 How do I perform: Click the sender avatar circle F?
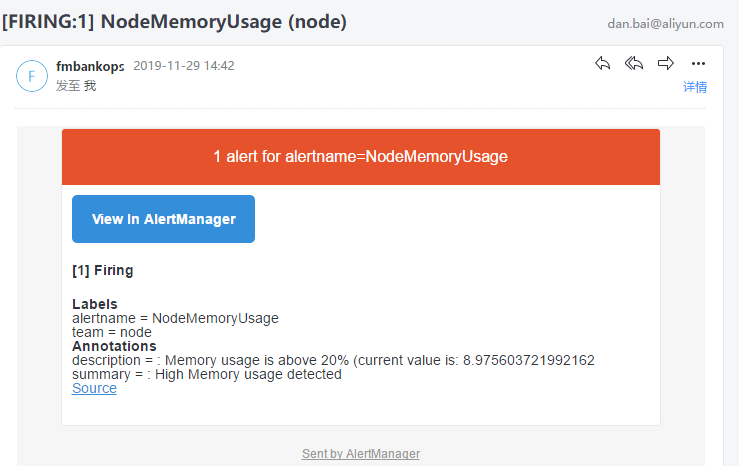(32, 76)
